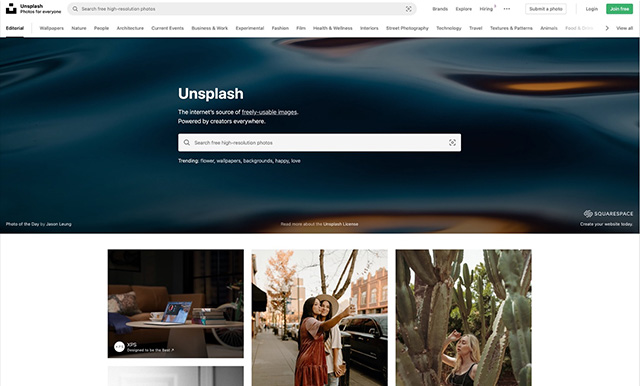The image size is (640, 386).
Task: Switch to the Wallpapers category
Action: (51, 28)
